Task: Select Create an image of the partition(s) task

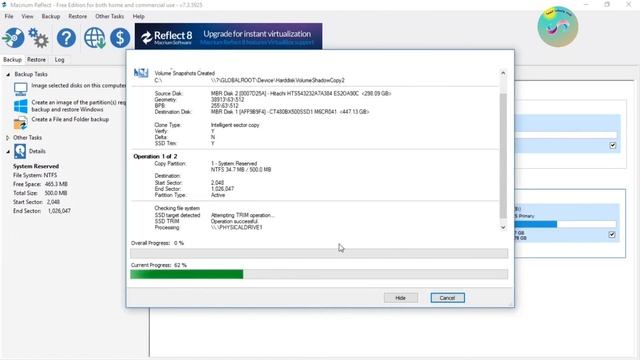Action: tap(79, 106)
